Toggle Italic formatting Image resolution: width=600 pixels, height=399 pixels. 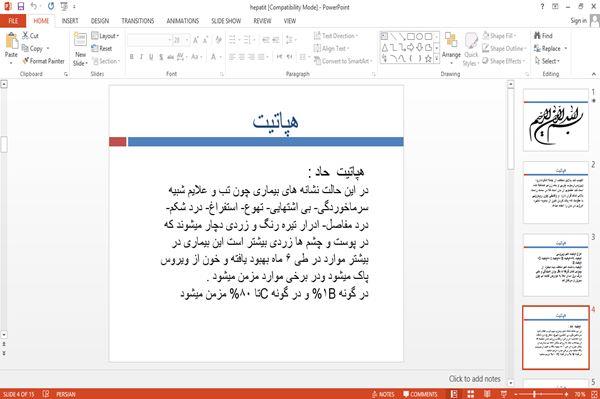[142, 57]
